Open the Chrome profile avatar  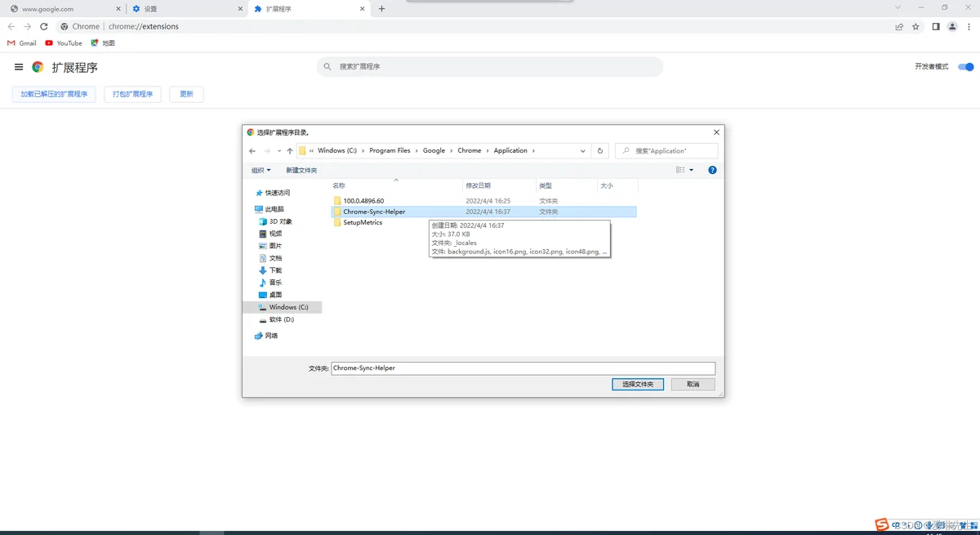(952, 26)
